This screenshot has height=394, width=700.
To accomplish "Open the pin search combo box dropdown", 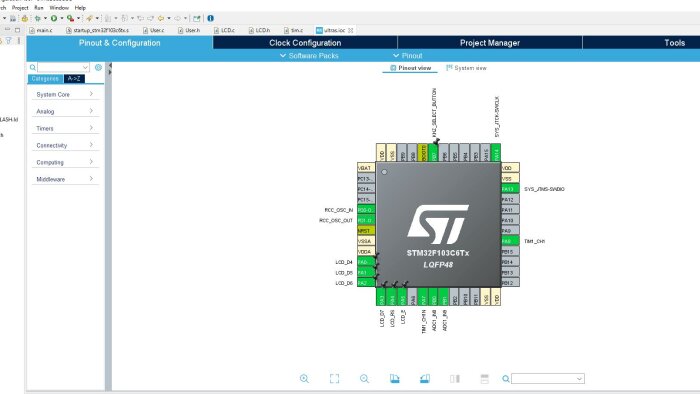I will (x=579, y=379).
